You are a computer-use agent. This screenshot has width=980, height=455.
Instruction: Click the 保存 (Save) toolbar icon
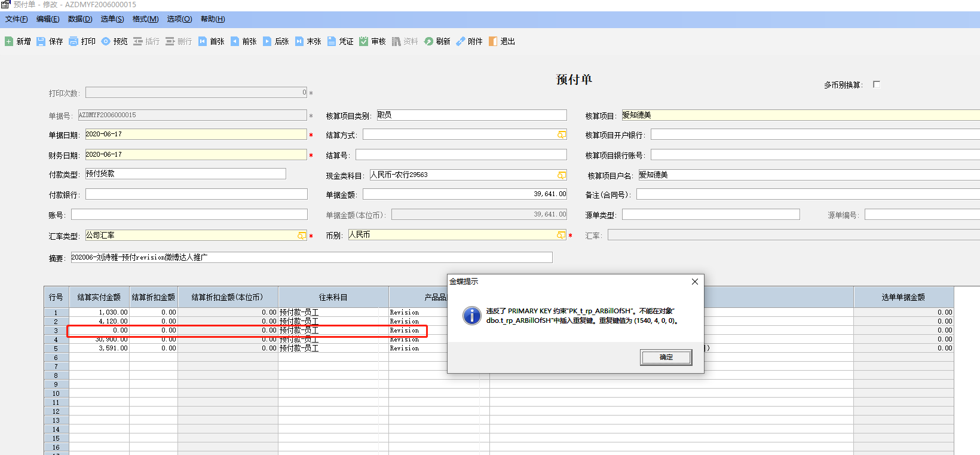tap(41, 41)
